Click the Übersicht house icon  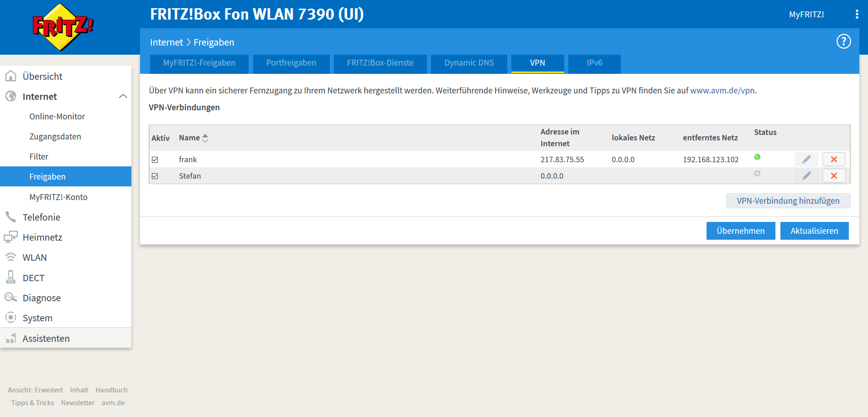10,76
